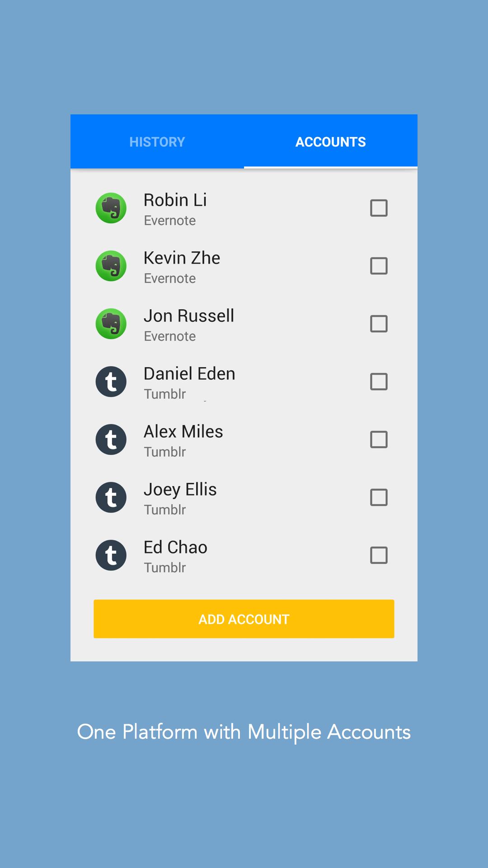The height and width of the screenshot is (868, 488).
Task: Click Tumblr icon beside Alex Miles
Action: [x=111, y=439]
